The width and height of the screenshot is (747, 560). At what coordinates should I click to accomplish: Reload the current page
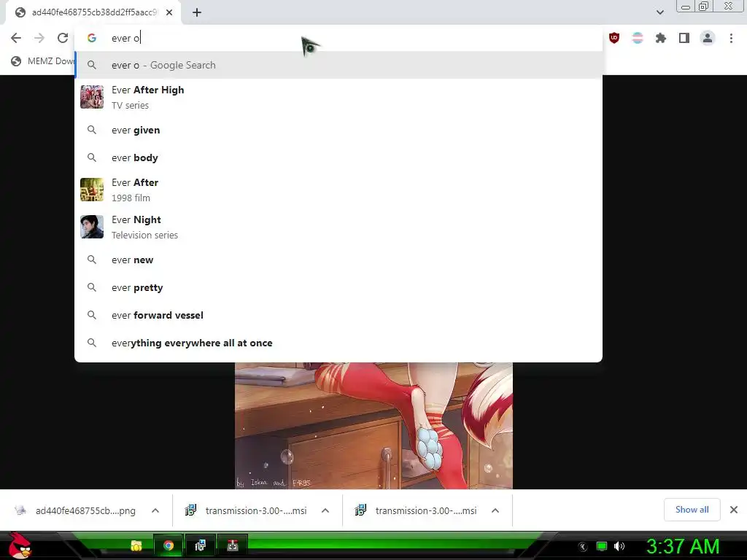click(63, 38)
